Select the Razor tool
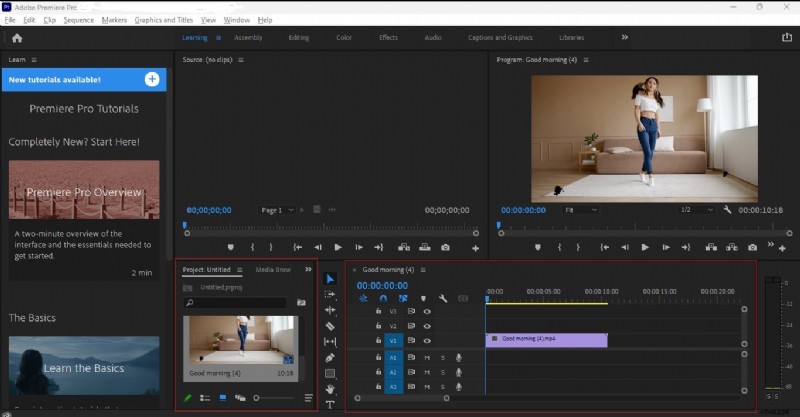Image resolution: width=800 pixels, height=417 pixels. [x=330, y=326]
